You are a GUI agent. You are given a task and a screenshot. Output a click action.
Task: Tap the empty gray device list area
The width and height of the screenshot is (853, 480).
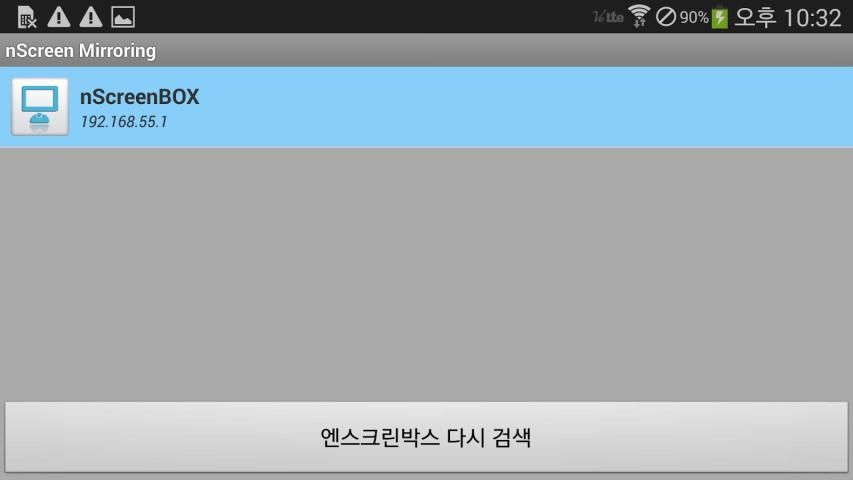(426, 275)
